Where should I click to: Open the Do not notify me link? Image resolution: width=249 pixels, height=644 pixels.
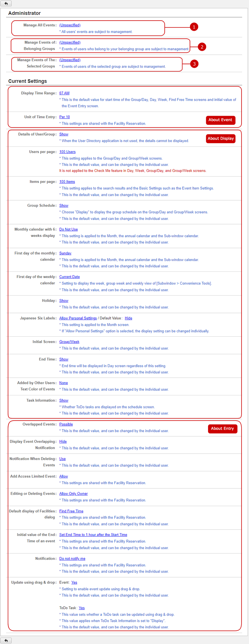[72, 559]
